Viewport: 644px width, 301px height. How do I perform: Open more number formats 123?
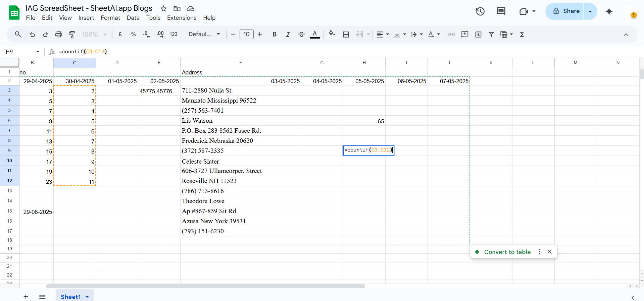(174, 34)
